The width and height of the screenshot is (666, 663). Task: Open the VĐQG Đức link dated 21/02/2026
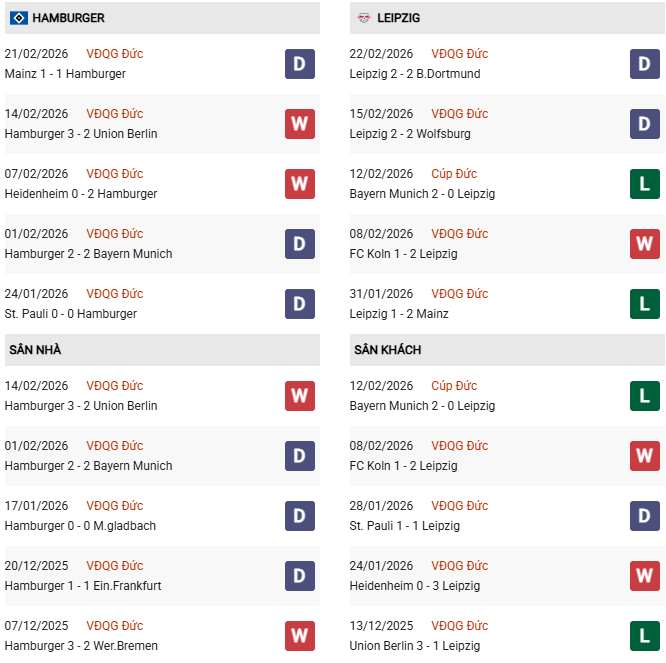114,54
